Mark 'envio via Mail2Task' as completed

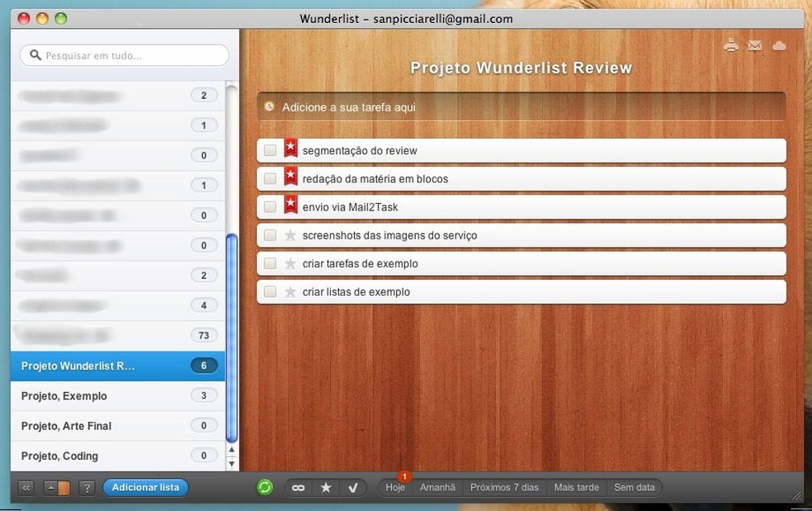(270, 206)
